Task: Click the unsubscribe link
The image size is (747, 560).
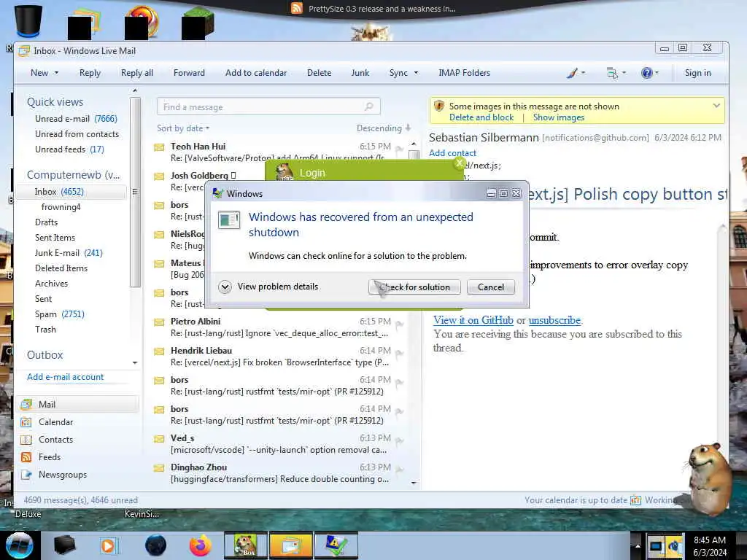Action: (554, 320)
